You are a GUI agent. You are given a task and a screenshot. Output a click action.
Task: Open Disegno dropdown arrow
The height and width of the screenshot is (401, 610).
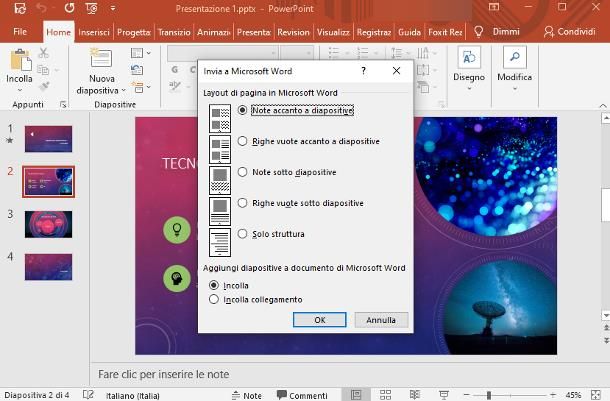coord(469,89)
